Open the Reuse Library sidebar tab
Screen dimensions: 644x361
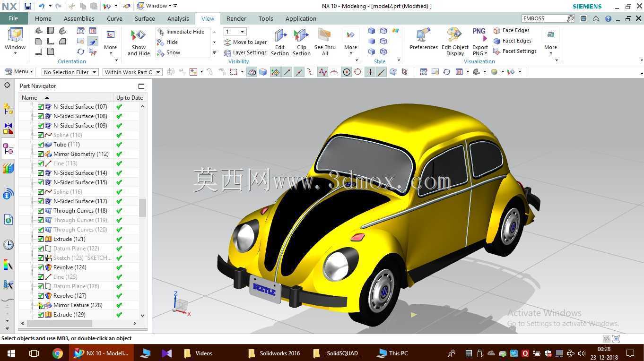tap(8, 169)
